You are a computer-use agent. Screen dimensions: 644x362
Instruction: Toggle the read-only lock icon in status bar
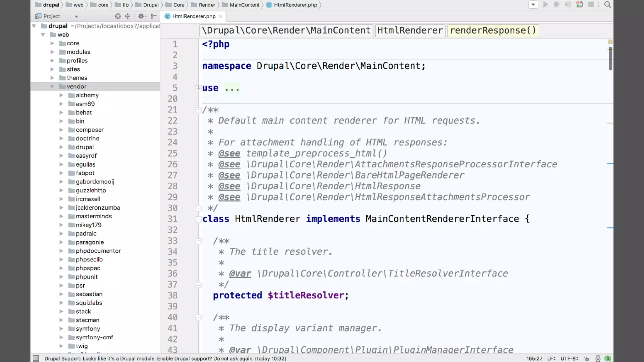pos(586,359)
